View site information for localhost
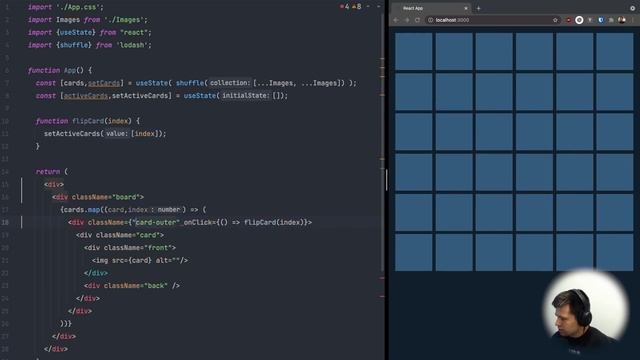 click(x=430, y=20)
